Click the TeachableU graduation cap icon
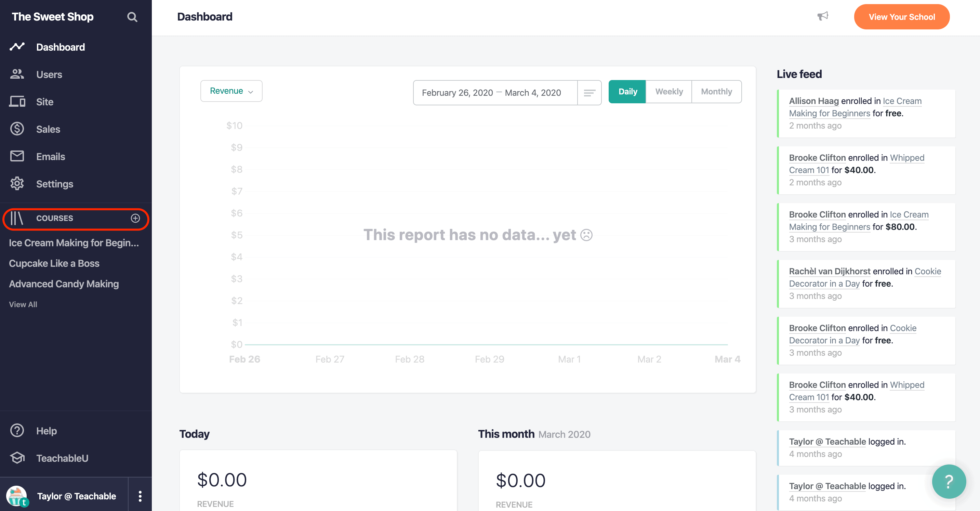980x511 pixels. 17,458
